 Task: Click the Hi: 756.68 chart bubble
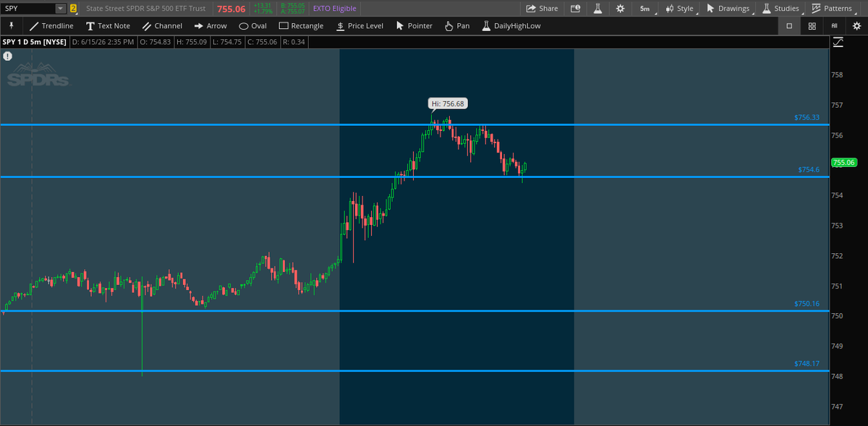(447, 103)
